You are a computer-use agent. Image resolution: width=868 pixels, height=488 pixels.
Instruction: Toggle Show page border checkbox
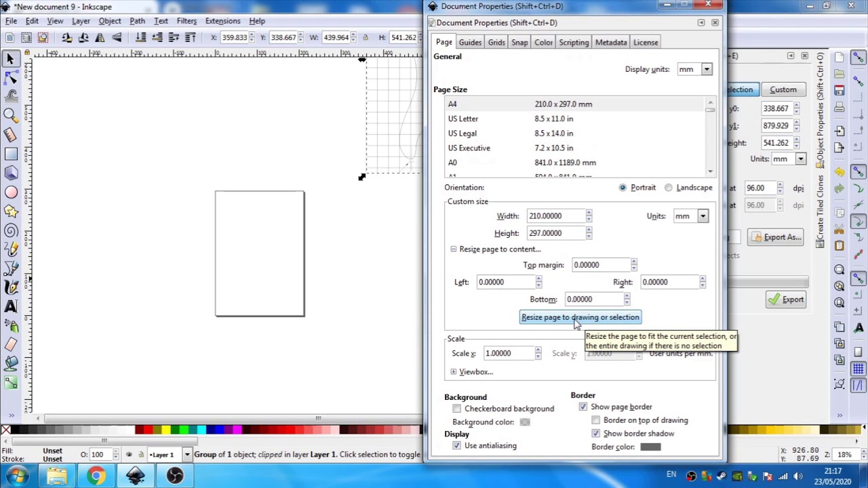coord(583,407)
